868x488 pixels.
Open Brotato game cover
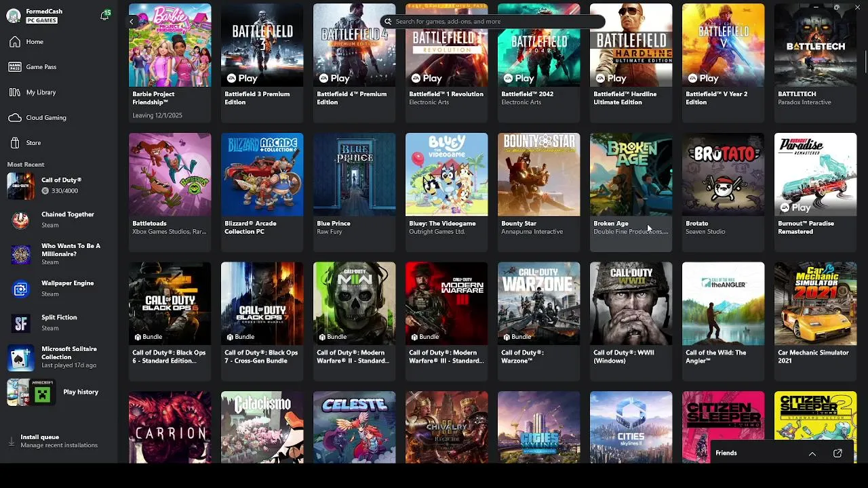(x=723, y=174)
